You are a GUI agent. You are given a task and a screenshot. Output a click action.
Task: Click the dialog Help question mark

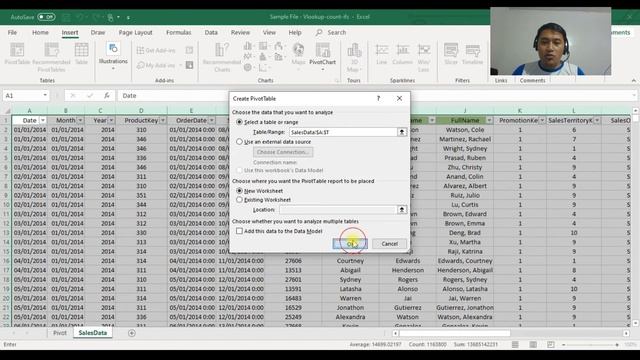pos(378,98)
